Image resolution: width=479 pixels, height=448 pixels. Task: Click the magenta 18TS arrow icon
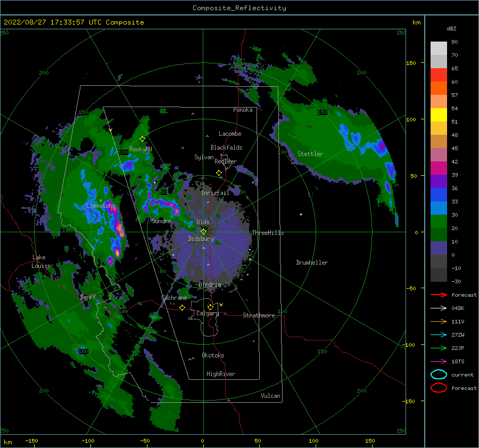(439, 362)
